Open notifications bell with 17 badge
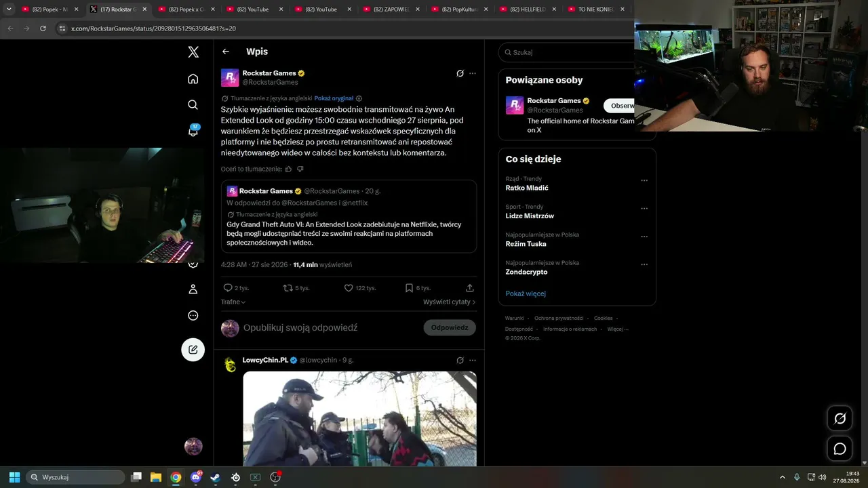The width and height of the screenshot is (868, 488). pos(193,131)
